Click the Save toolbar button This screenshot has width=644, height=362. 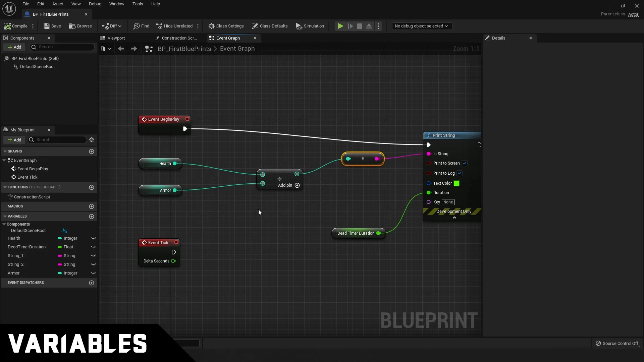pyautogui.click(x=52, y=26)
